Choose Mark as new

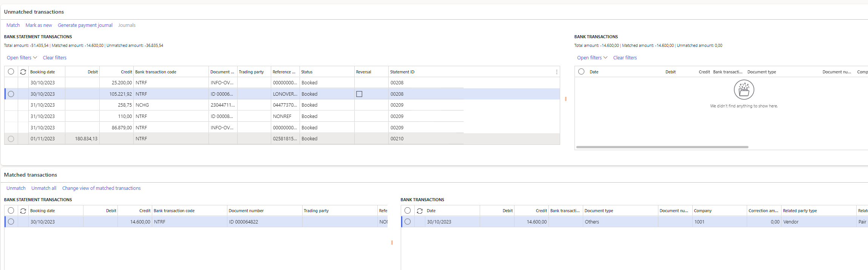click(x=39, y=25)
